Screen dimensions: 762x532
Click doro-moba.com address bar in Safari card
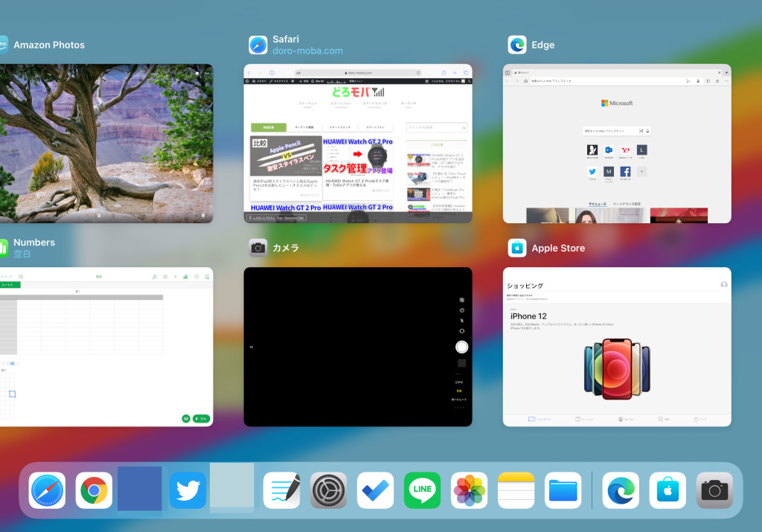click(359, 73)
